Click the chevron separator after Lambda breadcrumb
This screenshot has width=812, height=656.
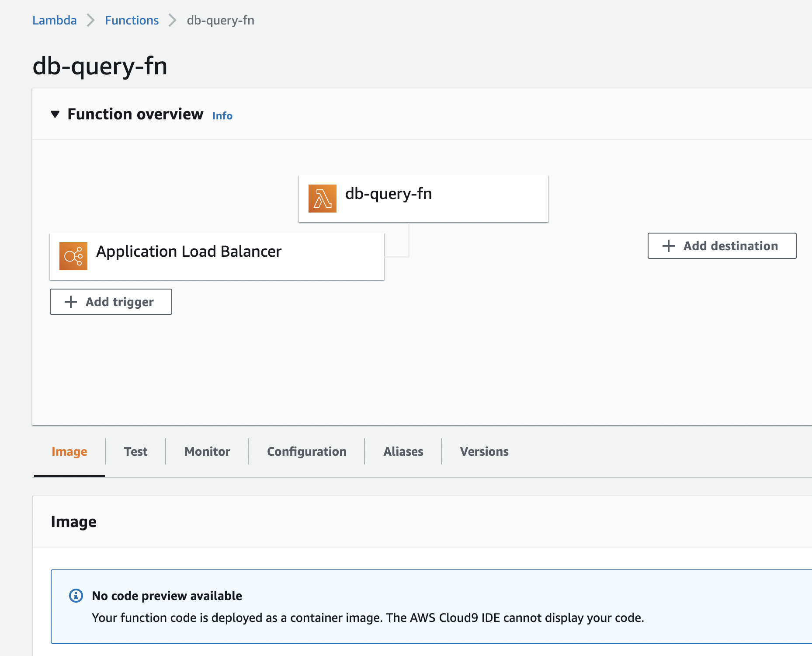[x=91, y=20]
